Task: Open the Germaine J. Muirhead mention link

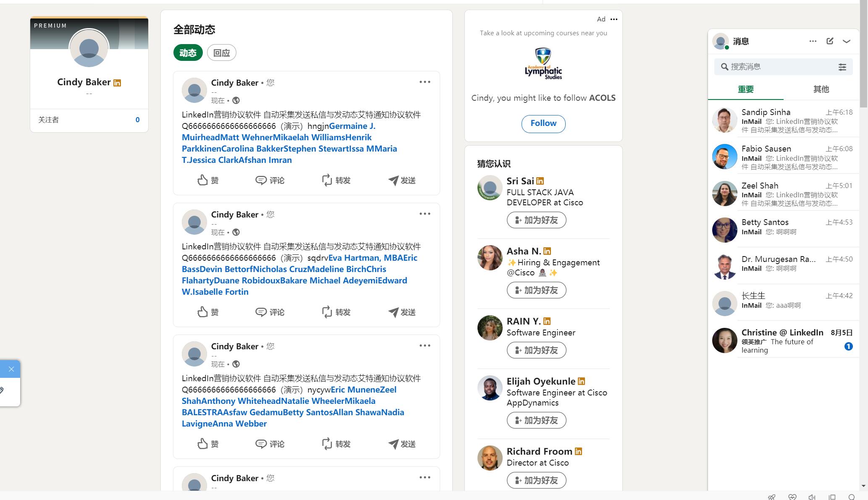Action: click(x=352, y=126)
